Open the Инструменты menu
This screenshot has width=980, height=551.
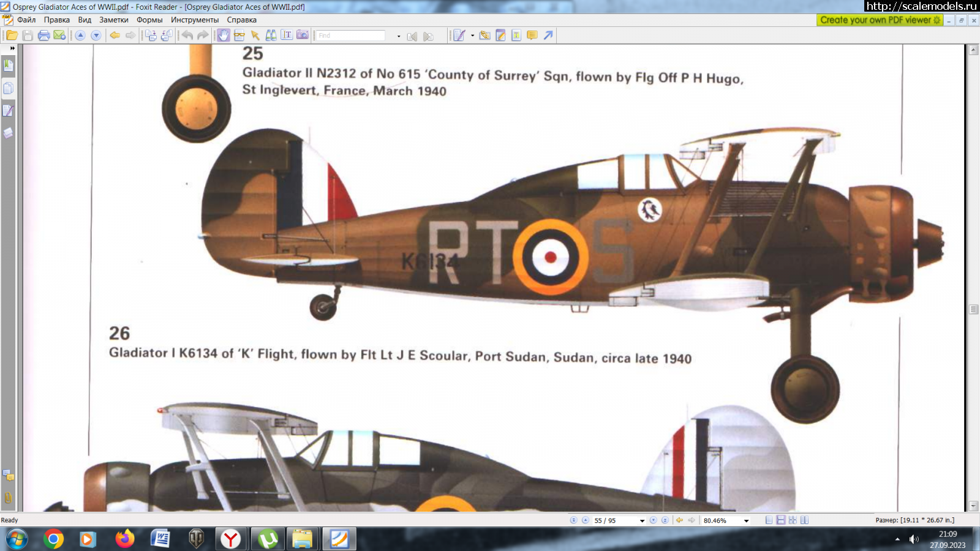point(195,20)
